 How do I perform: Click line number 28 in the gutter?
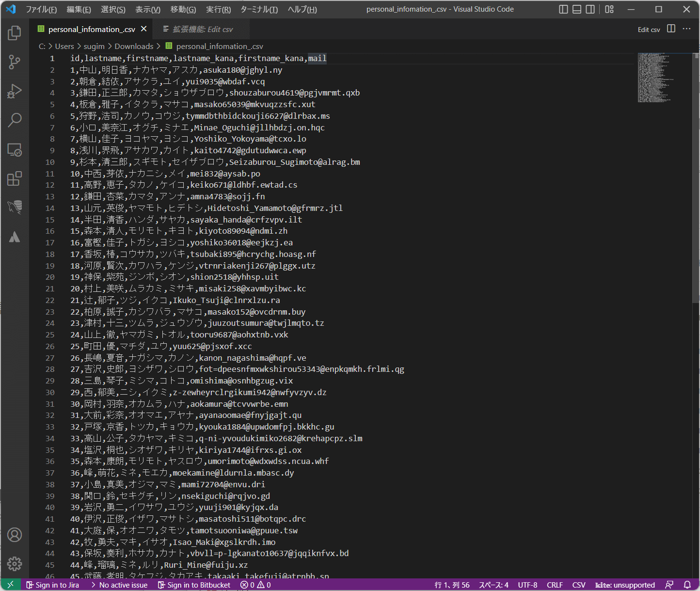point(50,369)
